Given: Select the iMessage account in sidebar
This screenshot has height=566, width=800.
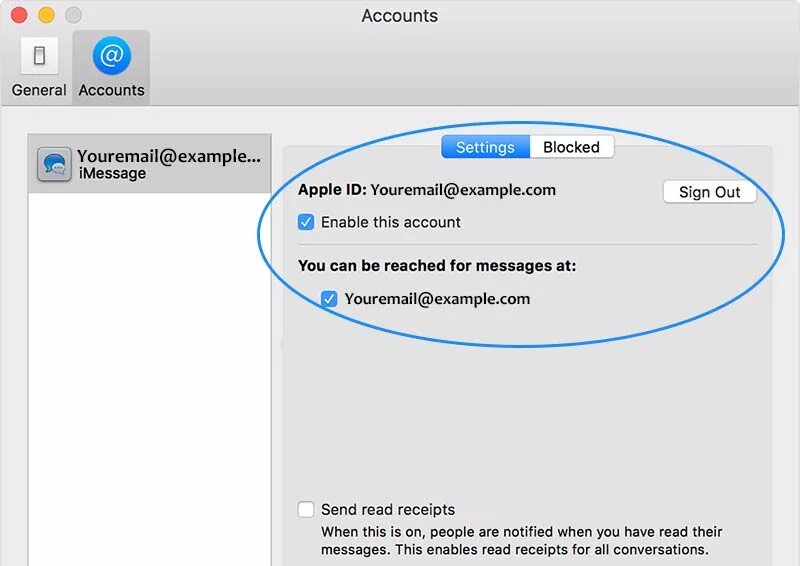Looking at the screenshot, I should (149, 164).
